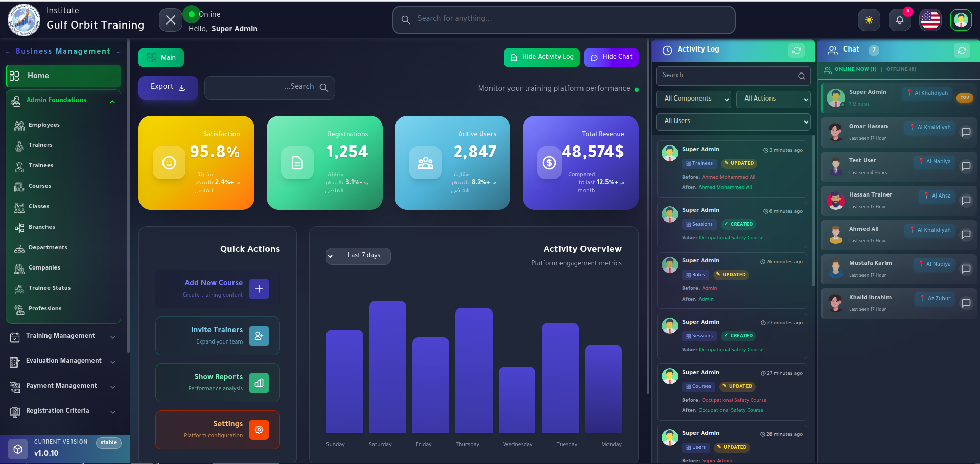Toggle light mode with sun icon

[x=869, y=20]
